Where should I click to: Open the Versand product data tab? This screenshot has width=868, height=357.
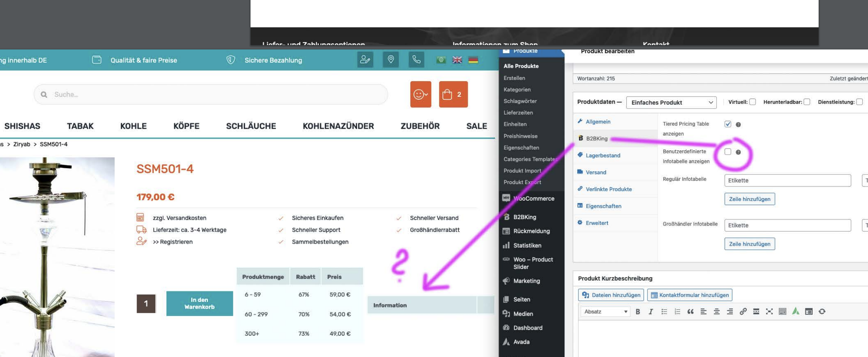pos(596,172)
